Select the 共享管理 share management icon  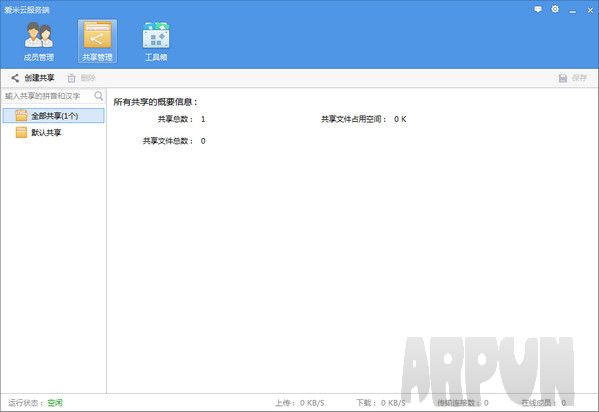97,35
